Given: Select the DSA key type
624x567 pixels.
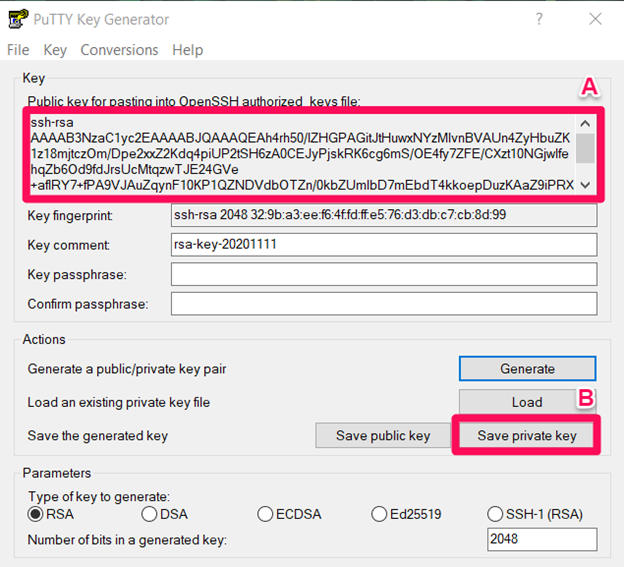Looking at the screenshot, I should [x=150, y=514].
